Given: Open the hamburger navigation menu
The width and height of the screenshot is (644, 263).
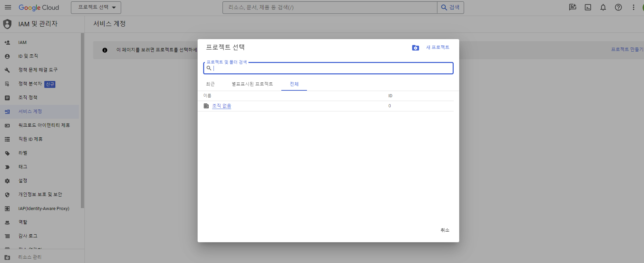Looking at the screenshot, I should [x=8, y=7].
